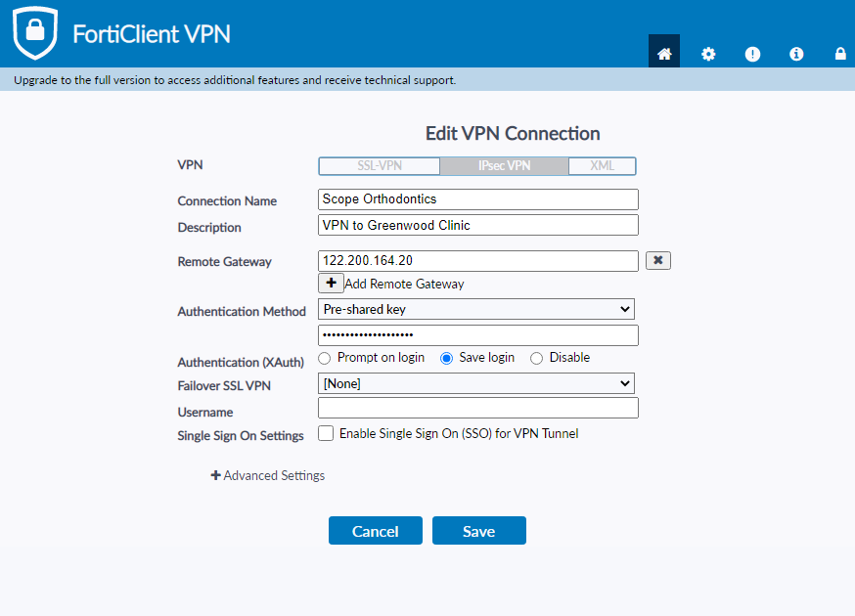
Task: Click the Authentication (XAuth) label
Action: coord(241,362)
